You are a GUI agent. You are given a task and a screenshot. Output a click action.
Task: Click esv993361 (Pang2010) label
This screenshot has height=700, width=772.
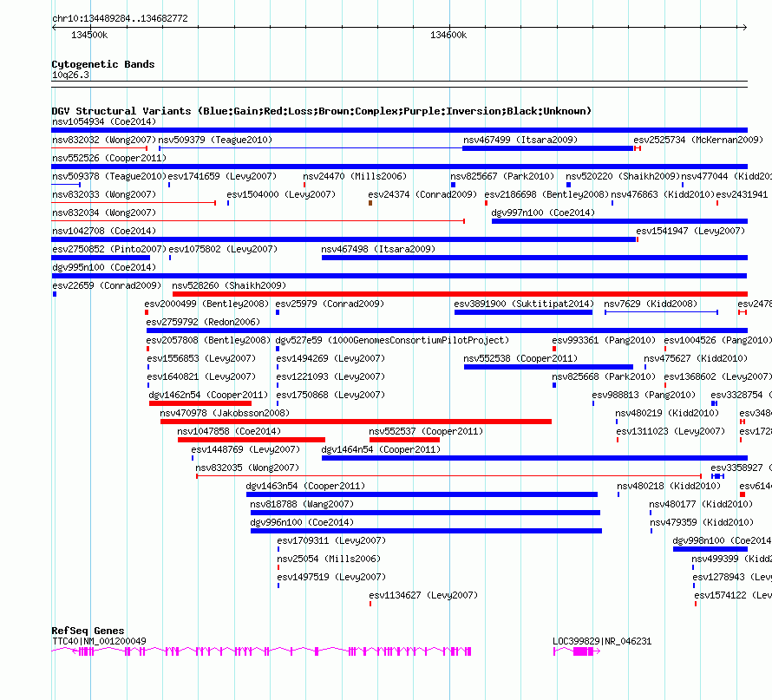(604, 340)
